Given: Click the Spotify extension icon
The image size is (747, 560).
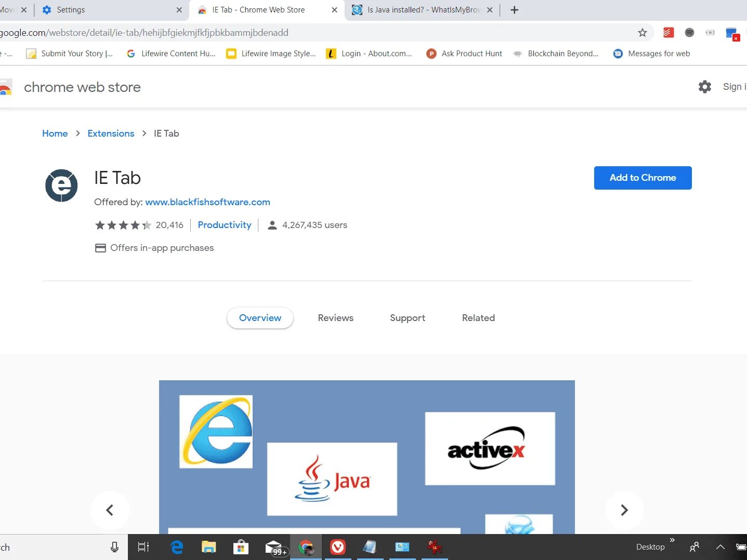Looking at the screenshot, I should (689, 33).
